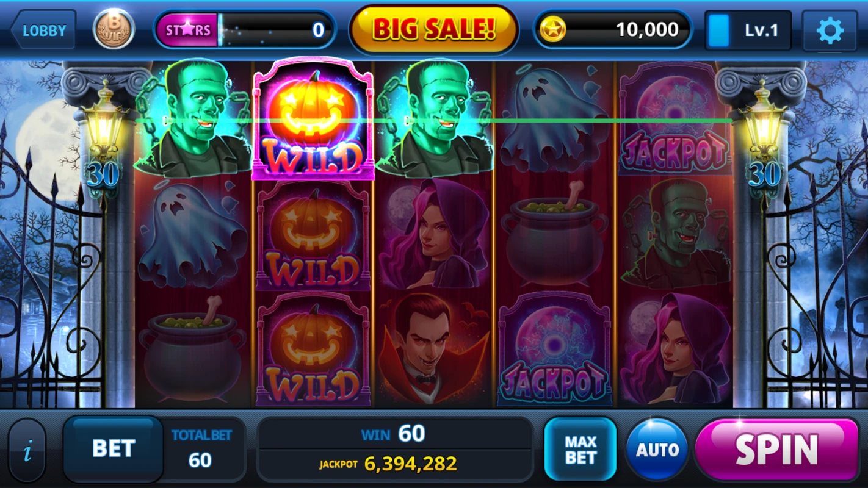
Task: Return to the Lobby
Action: tap(43, 30)
